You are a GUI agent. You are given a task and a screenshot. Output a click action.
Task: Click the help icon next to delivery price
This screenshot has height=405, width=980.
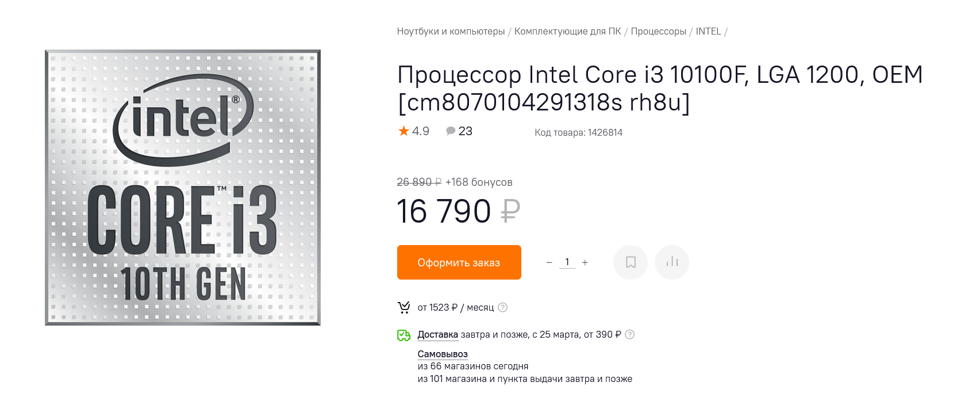click(x=630, y=334)
